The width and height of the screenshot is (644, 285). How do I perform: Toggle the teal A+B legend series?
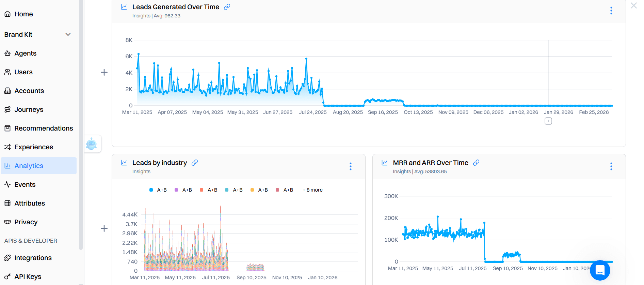[x=234, y=190]
